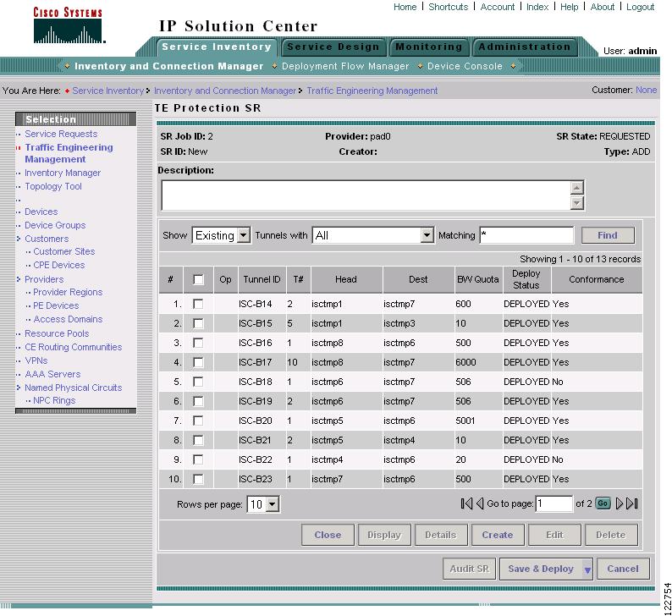The image size is (672, 616).
Task: Click the Details button
Action: pyautogui.click(x=441, y=535)
